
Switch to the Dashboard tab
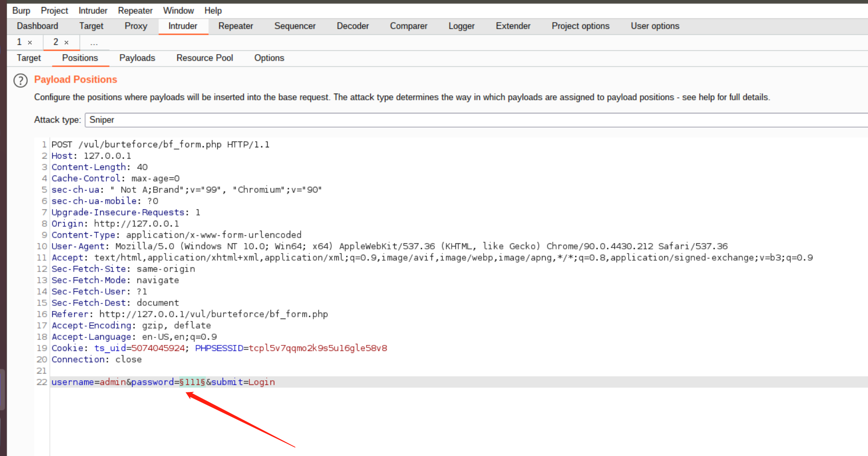[38, 26]
